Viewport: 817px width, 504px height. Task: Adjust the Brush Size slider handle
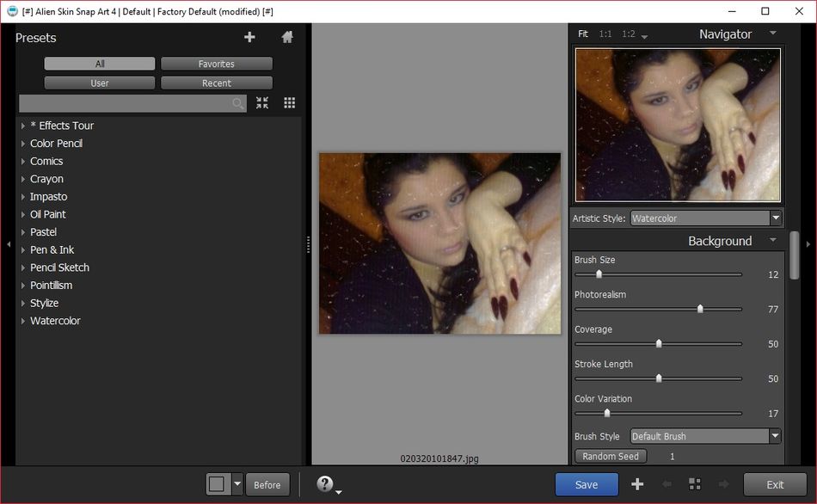click(599, 274)
